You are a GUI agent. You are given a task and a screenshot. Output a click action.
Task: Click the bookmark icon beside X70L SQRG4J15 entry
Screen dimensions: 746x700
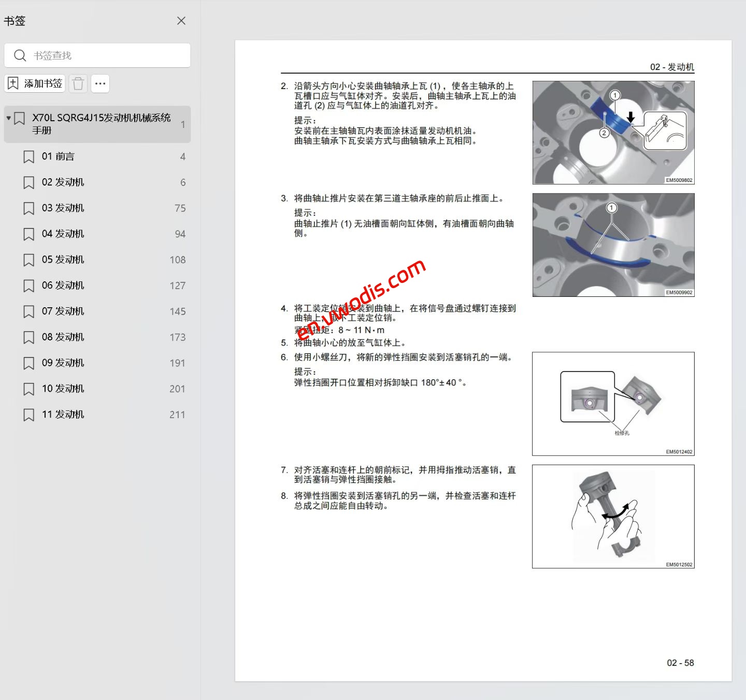20,118
